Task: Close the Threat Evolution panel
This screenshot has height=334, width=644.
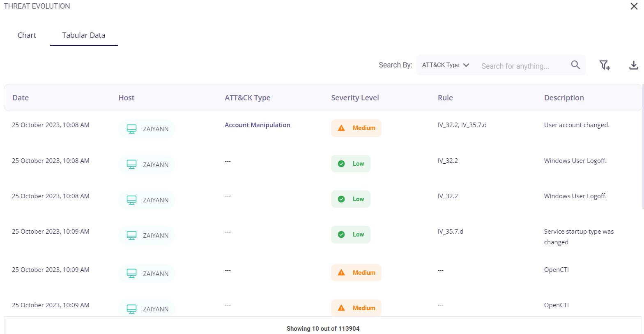Action: [x=634, y=6]
